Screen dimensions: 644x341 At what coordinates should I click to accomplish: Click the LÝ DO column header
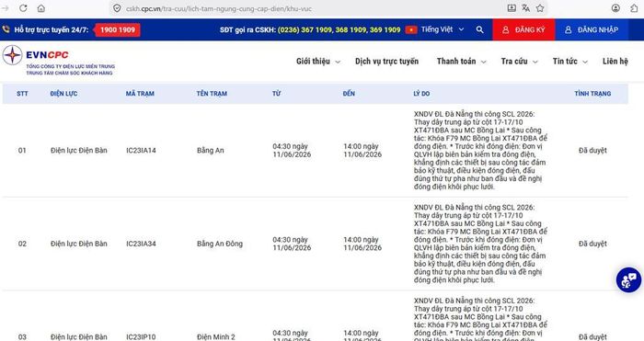(421, 94)
